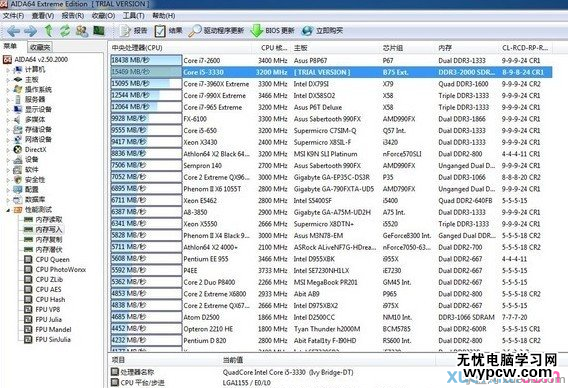Sort by 中央处理器(CPU) column header
568x388 pixels.
click(180, 47)
